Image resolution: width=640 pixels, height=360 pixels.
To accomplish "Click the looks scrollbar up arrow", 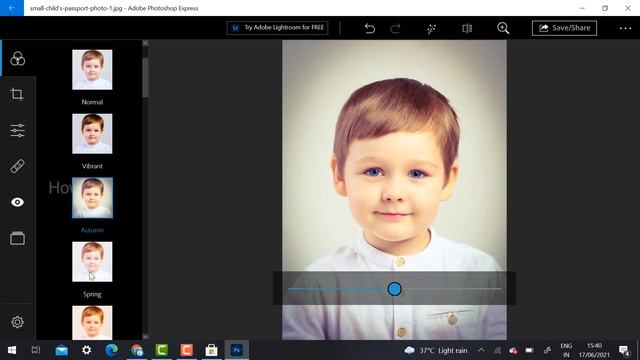I will (x=145, y=43).
